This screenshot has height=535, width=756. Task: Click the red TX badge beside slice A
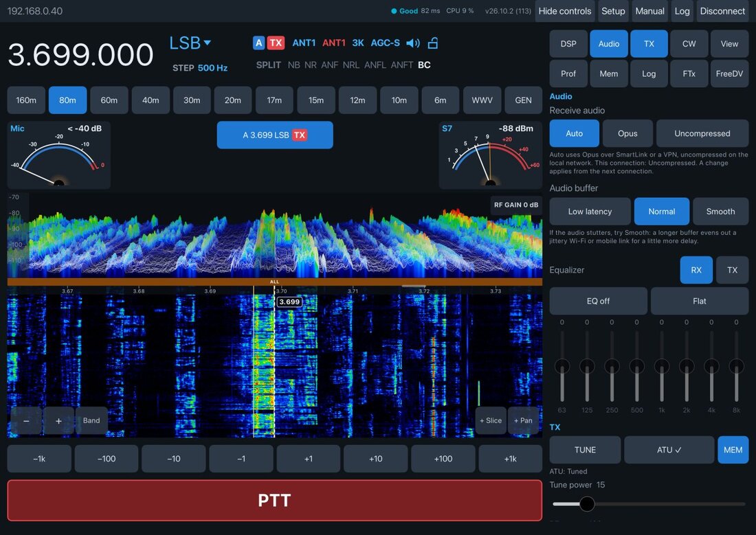[276, 43]
